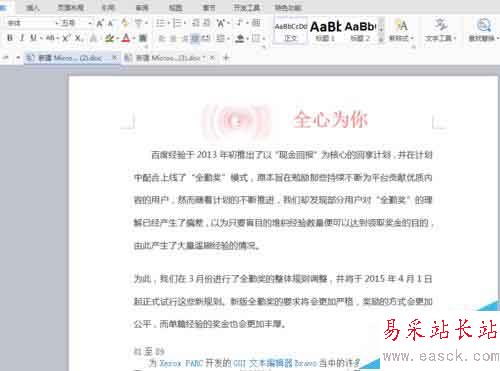500x371 pixels.
Task: Click the GUI 文本编辑器 link text
Action: 263,363
